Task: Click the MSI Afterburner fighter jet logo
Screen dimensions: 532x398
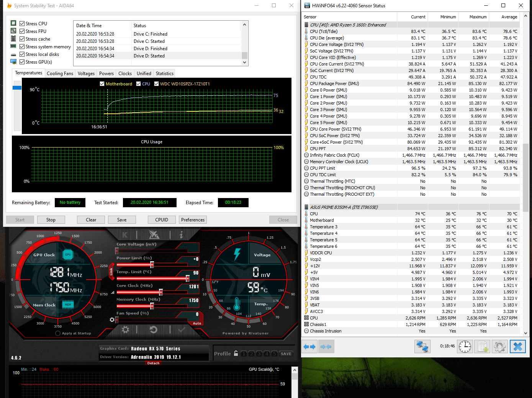Action: coord(154,234)
